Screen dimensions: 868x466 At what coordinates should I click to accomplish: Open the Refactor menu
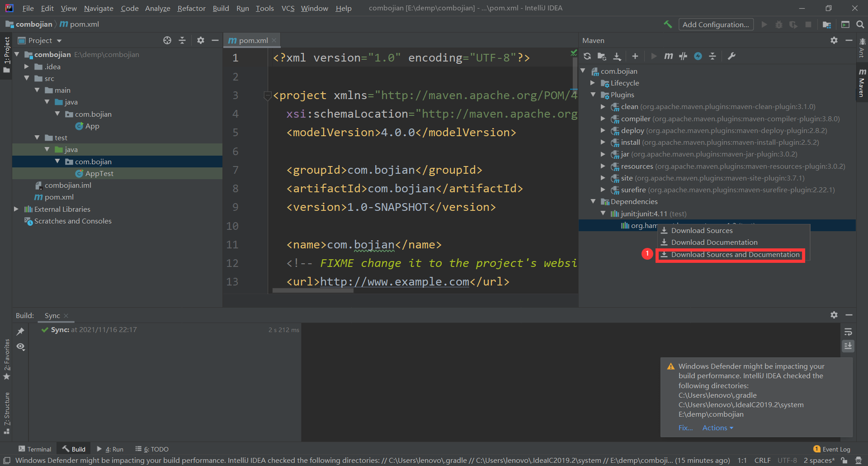(x=191, y=8)
